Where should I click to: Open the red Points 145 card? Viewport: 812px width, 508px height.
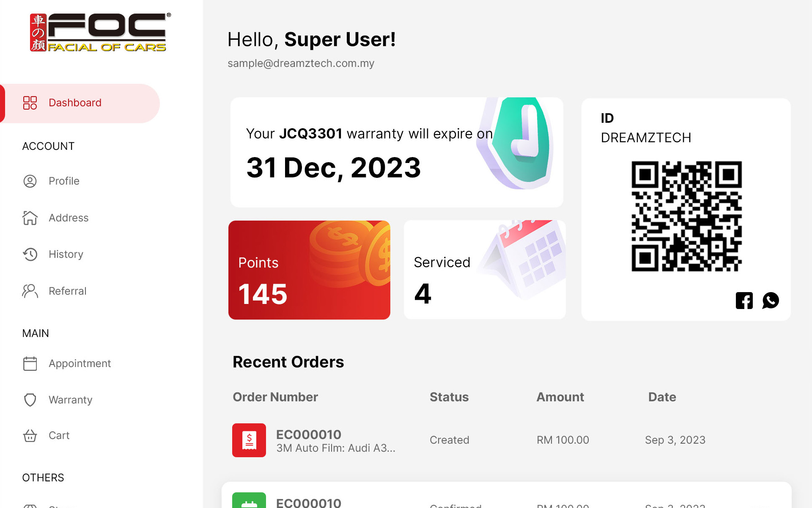tap(309, 270)
